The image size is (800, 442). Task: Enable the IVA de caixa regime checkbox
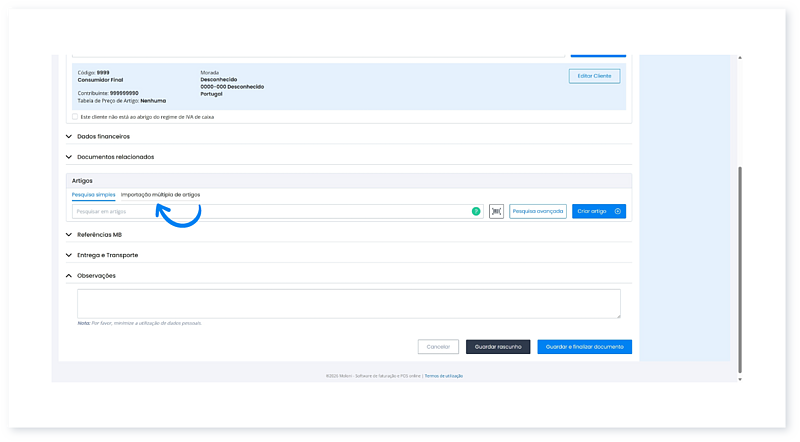pos(75,116)
